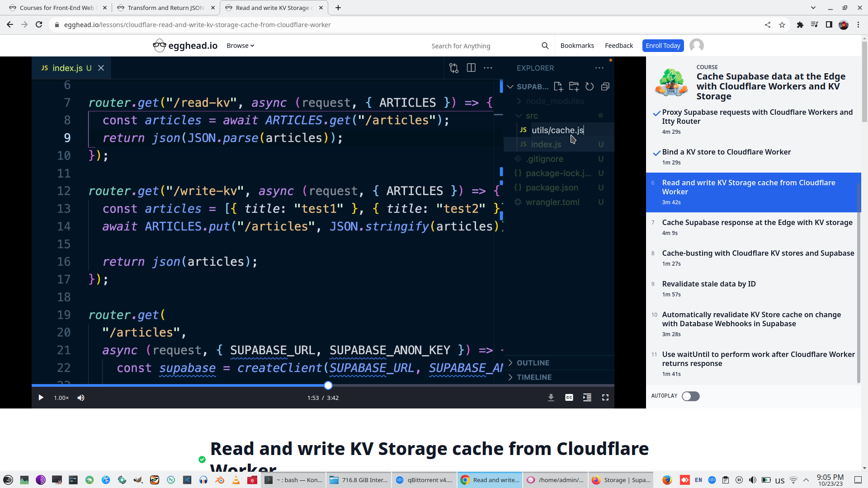Viewport: 868px width, 488px height.
Task: Change the 1.00× playback speed
Action: point(61,398)
